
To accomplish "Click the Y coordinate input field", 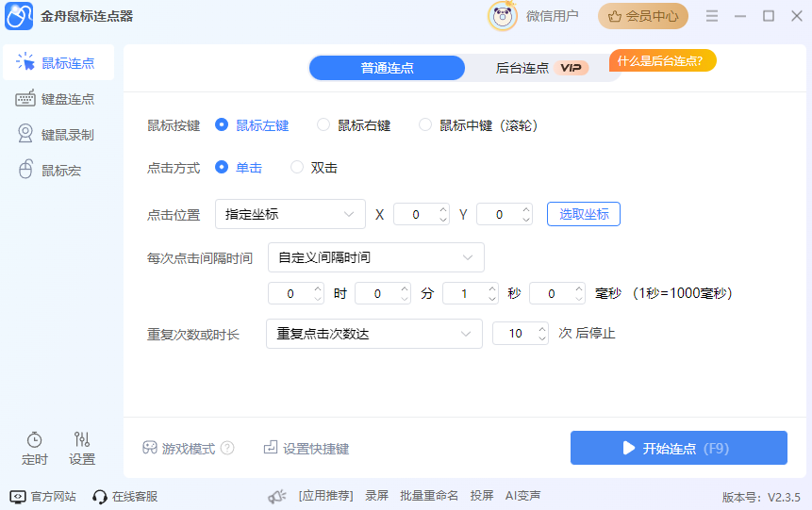I will [499, 214].
